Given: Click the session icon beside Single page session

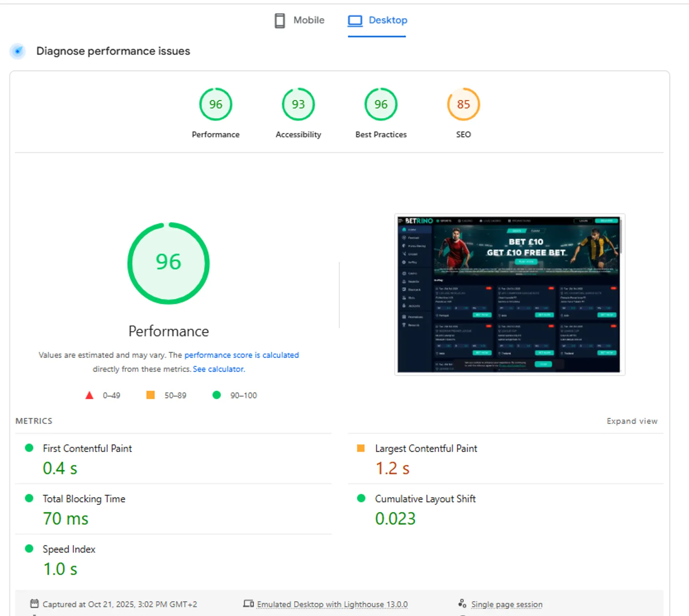Looking at the screenshot, I should click(462, 603).
